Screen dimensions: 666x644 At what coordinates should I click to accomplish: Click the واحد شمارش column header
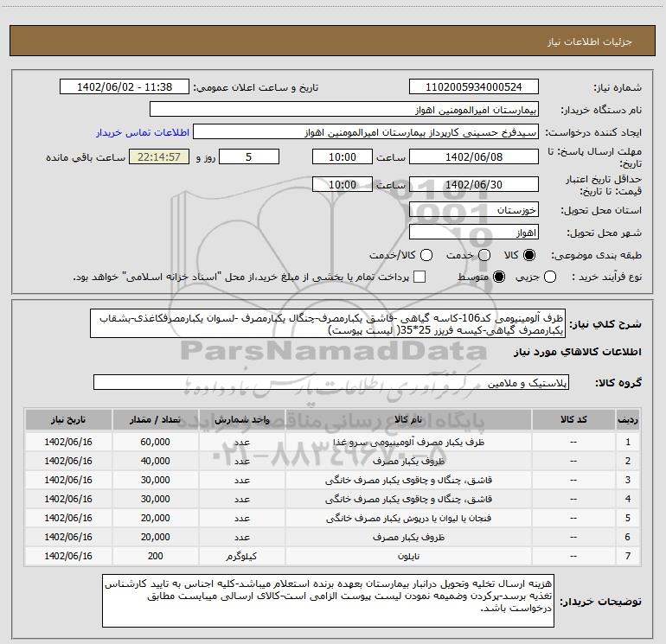241,419
